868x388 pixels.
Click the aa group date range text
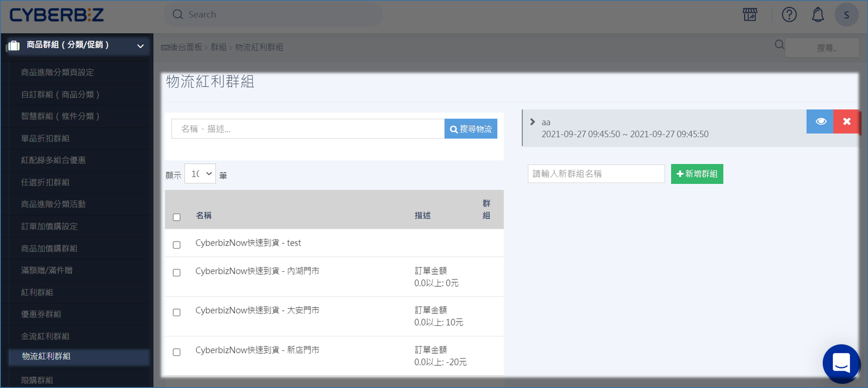[625, 134]
